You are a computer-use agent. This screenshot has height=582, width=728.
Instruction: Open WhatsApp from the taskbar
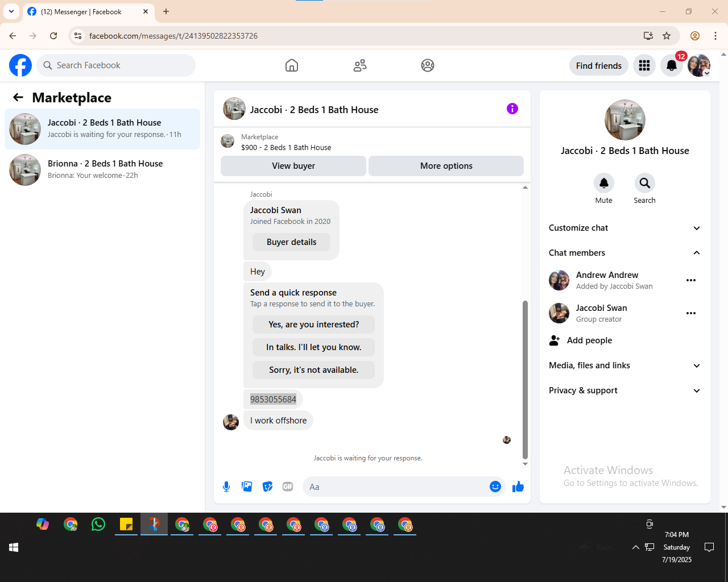tap(98, 524)
